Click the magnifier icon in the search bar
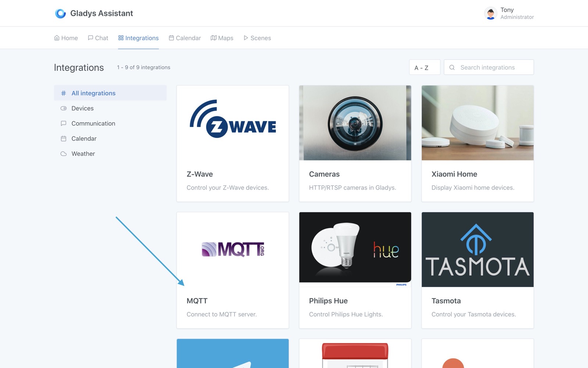Viewport: 588px width, 368px height. pyautogui.click(x=452, y=67)
